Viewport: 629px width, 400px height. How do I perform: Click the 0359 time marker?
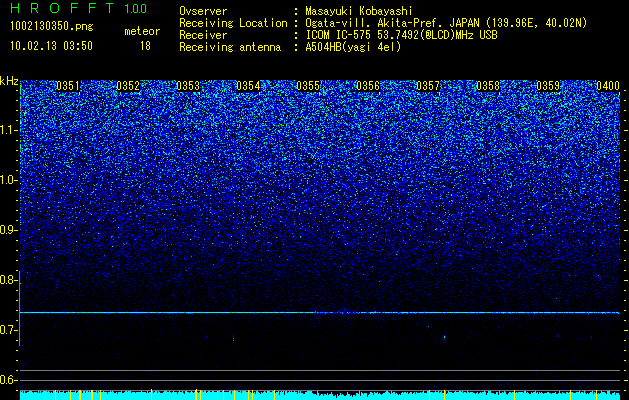pos(548,86)
